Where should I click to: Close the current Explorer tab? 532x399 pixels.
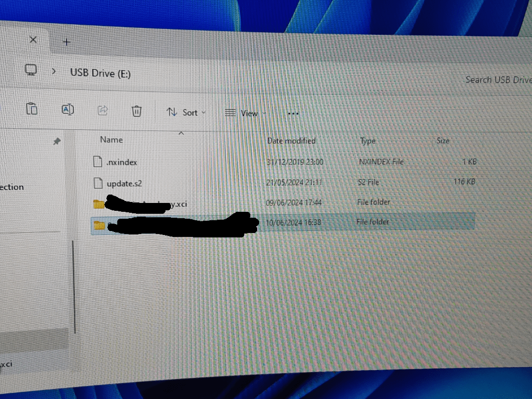tap(33, 40)
